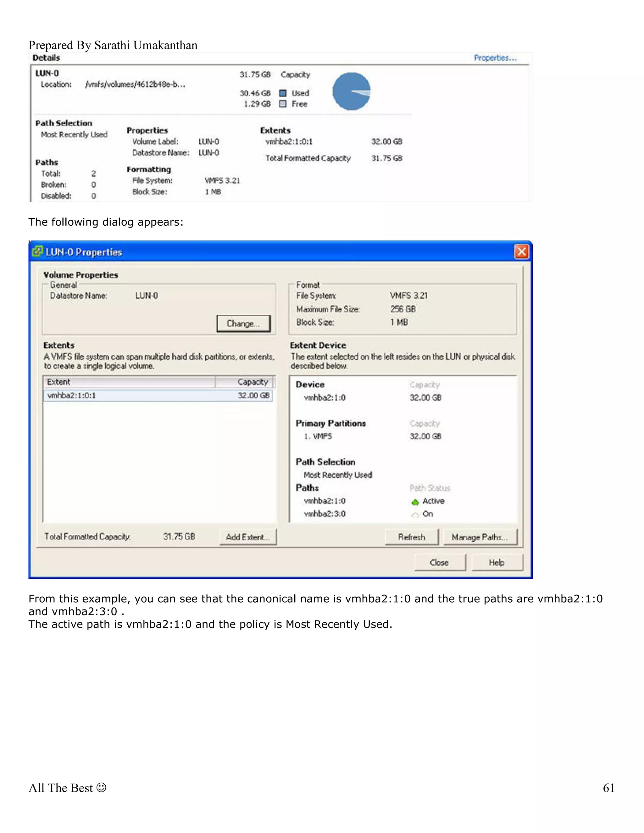Click the Refresh button
Viewport: 644px width, 833px height.
tap(412, 537)
